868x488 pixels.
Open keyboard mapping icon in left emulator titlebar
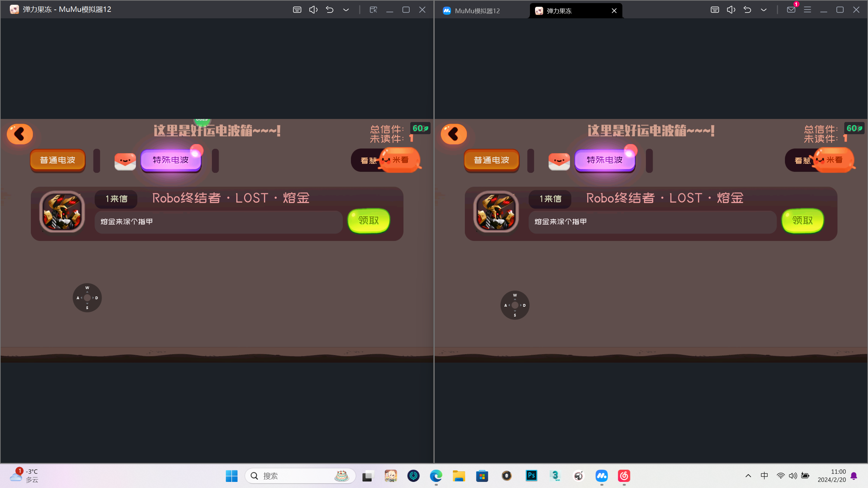coord(297,10)
